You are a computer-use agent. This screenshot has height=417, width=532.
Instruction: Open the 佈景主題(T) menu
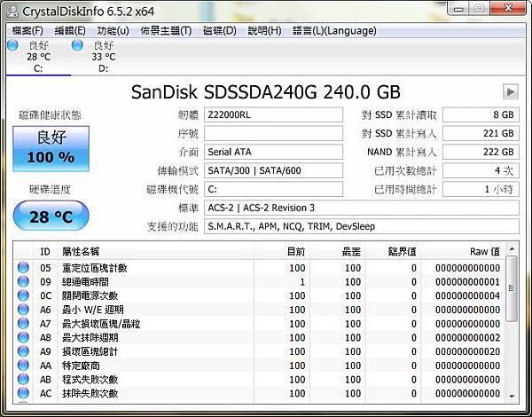tap(166, 31)
